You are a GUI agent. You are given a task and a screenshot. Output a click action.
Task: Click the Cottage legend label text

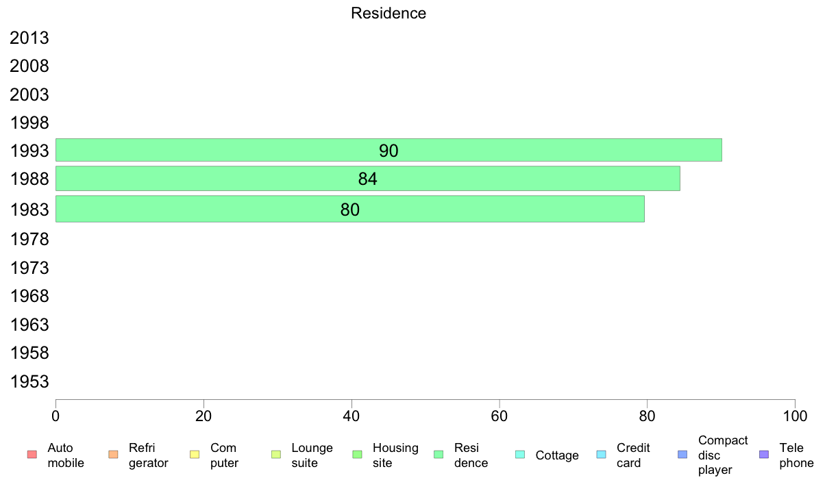(x=557, y=455)
